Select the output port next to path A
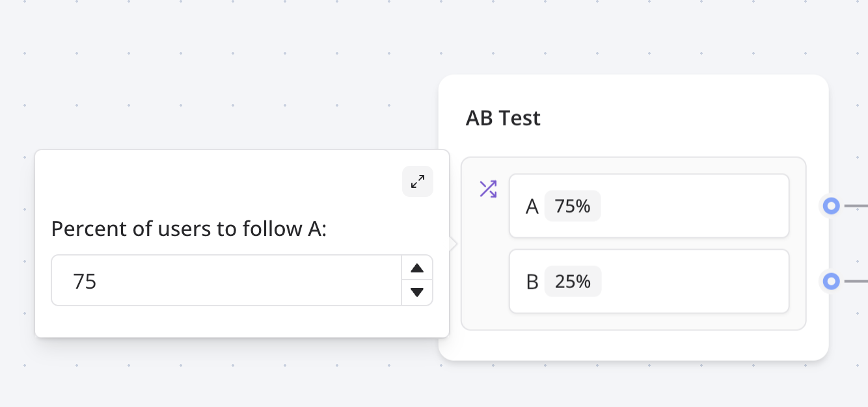Viewport: 868px width, 407px height. click(832, 205)
